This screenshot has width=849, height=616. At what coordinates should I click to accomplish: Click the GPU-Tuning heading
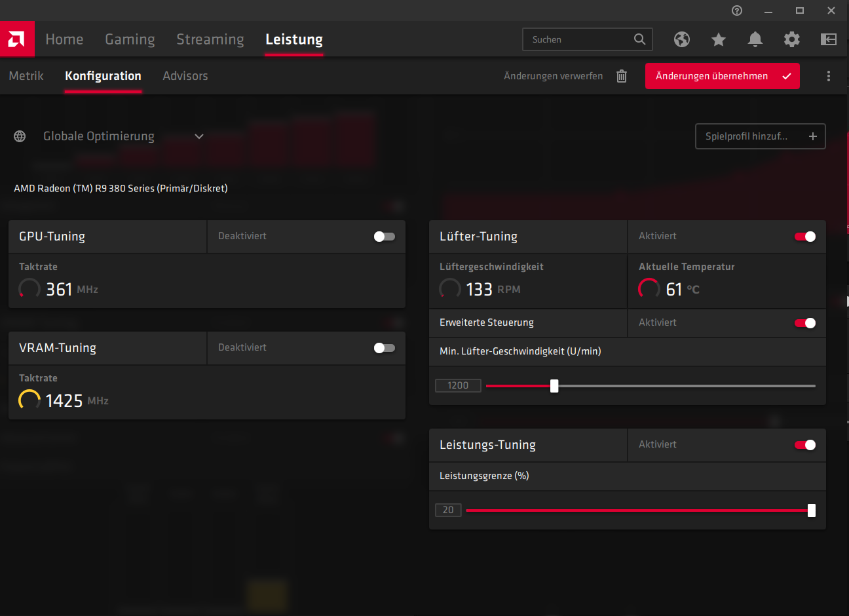[x=52, y=237]
